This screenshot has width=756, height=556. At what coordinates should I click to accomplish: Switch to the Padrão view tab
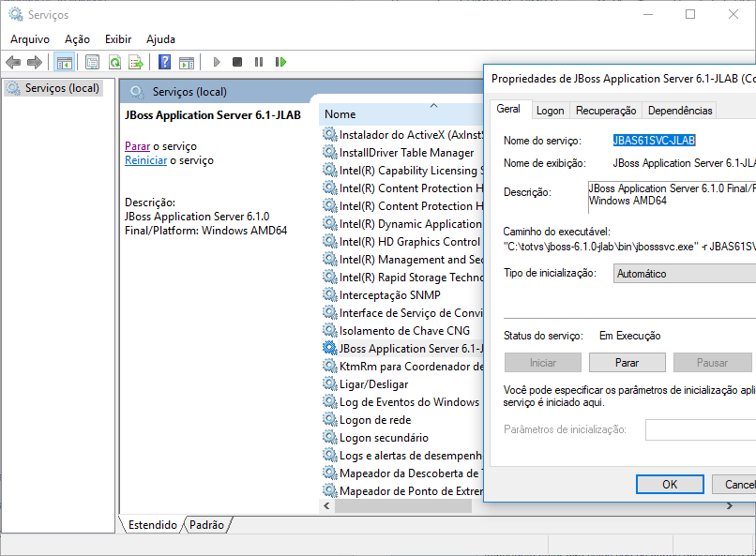coord(207,525)
